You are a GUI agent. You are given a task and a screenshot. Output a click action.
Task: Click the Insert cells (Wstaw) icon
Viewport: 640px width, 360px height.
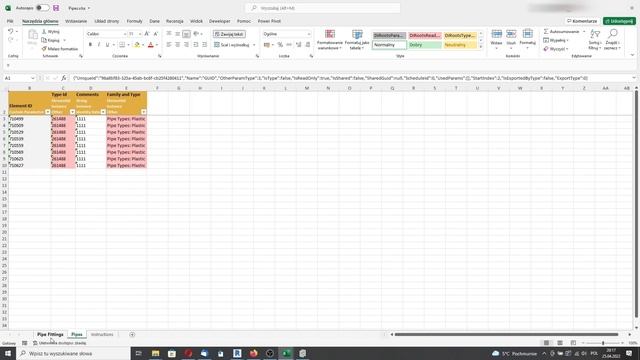point(496,39)
